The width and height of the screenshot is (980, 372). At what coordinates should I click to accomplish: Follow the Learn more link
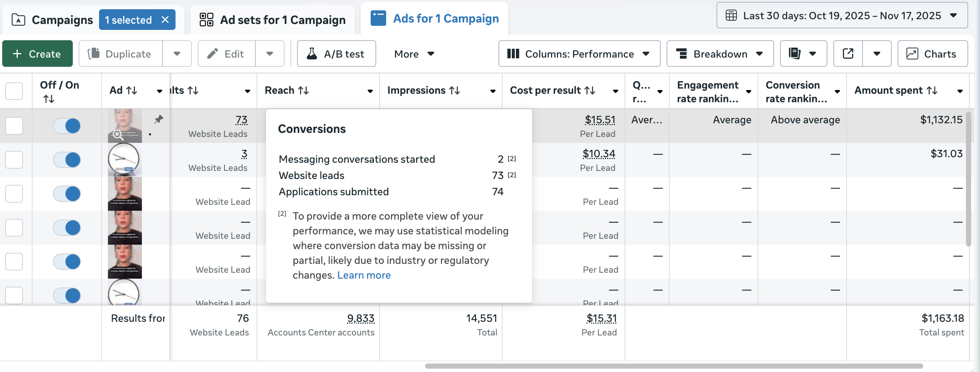(364, 275)
